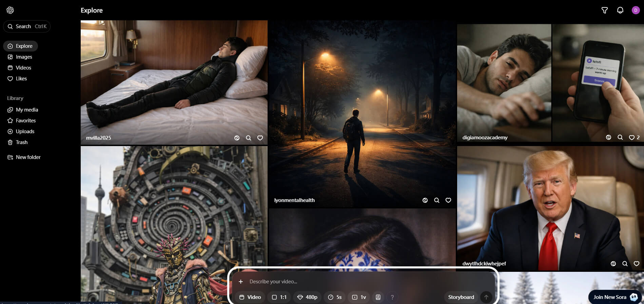Like the mvilla2025 post with the heart
644x304 pixels.
point(260,138)
